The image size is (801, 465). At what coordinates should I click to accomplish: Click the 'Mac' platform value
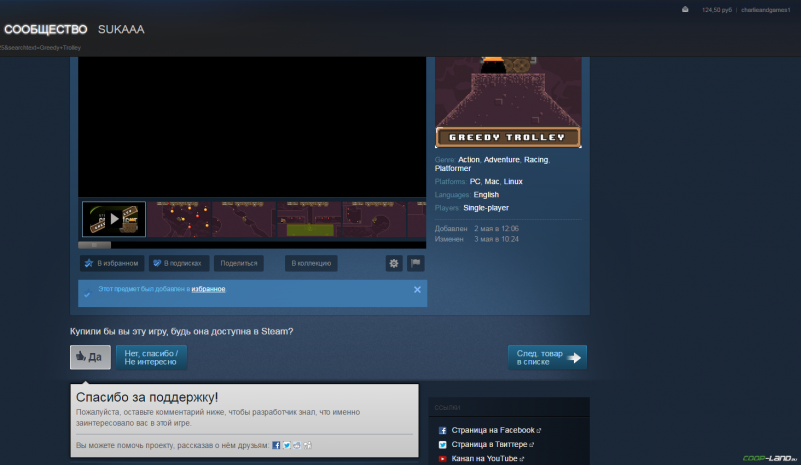pyautogui.click(x=492, y=181)
